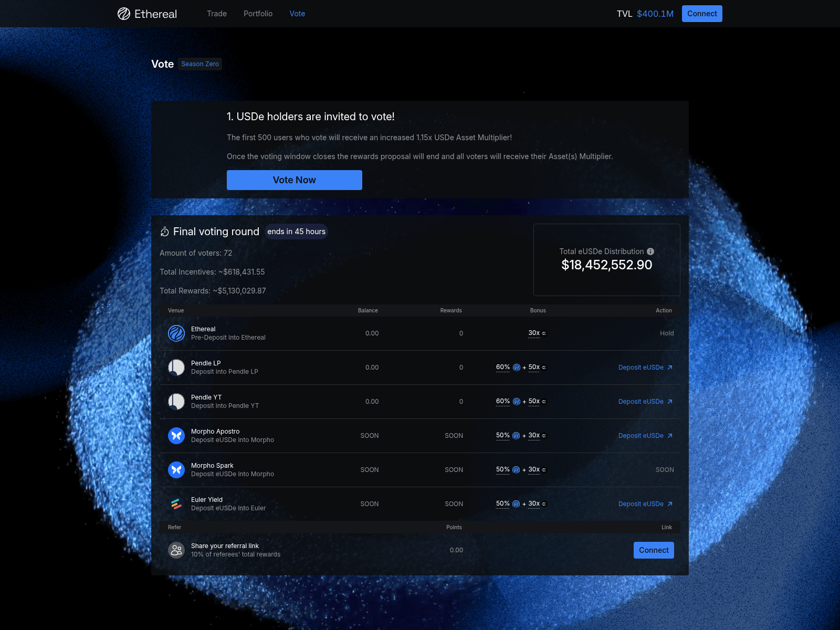Open Deposit eUSDe link for Euler Yield
The height and width of the screenshot is (630, 840).
pyautogui.click(x=642, y=504)
